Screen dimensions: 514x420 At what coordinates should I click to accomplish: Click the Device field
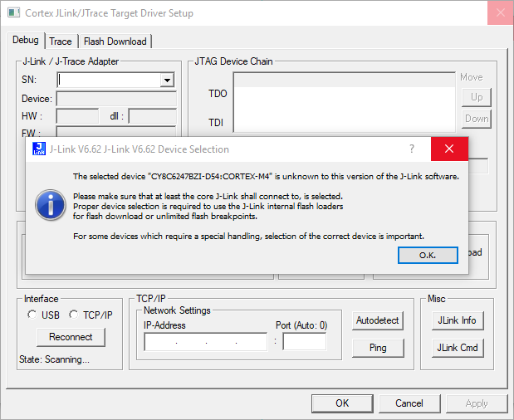(x=116, y=99)
